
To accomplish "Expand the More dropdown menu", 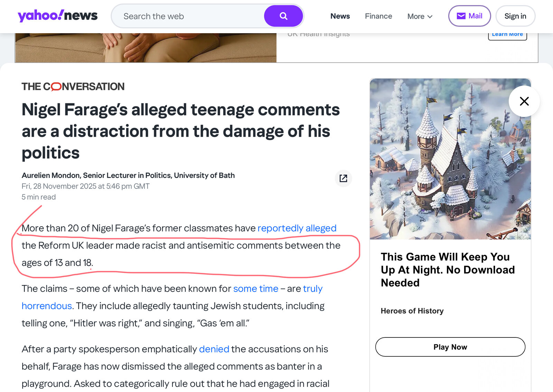I will [x=420, y=16].
